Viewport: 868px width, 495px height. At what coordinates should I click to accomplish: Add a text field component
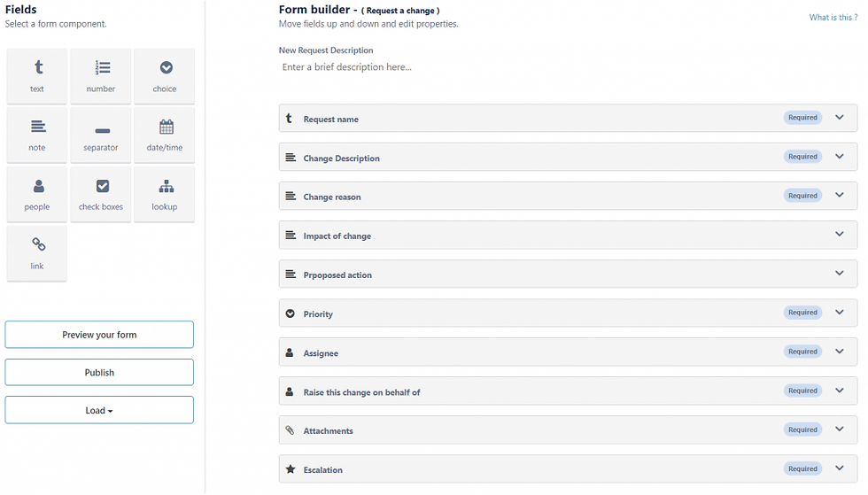[37, 76]
